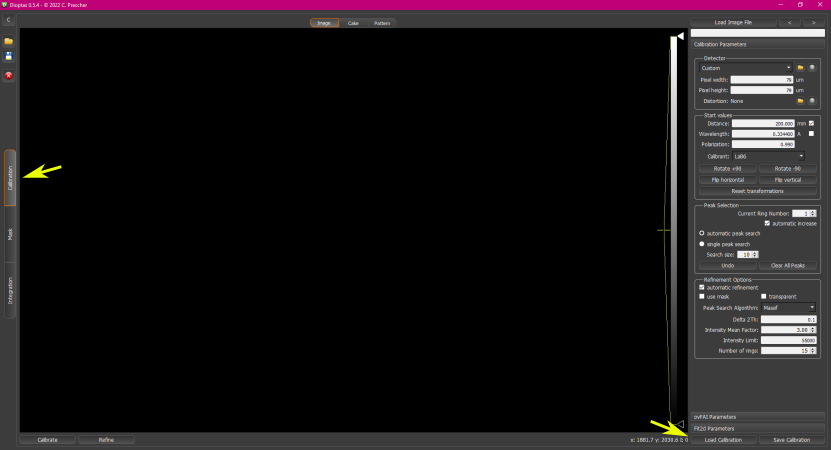831x450 pixels.
Task: Click the Reset transformations button
Action: pyautogui.click(x=757, y=191)
